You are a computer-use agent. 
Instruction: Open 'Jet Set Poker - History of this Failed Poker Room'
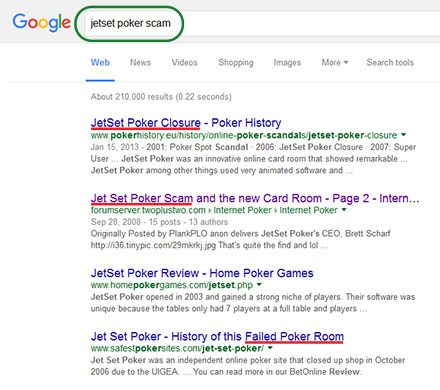(x=217, y=336)
